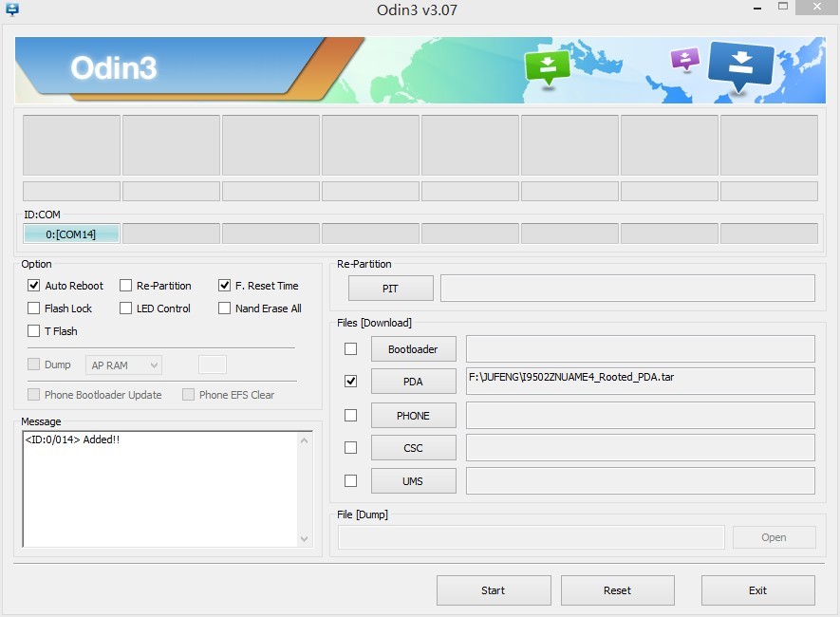Viewport: 840px width, 617px height.
Task: Select the 0:[COM14] port indicator
Action: [70, 233]
